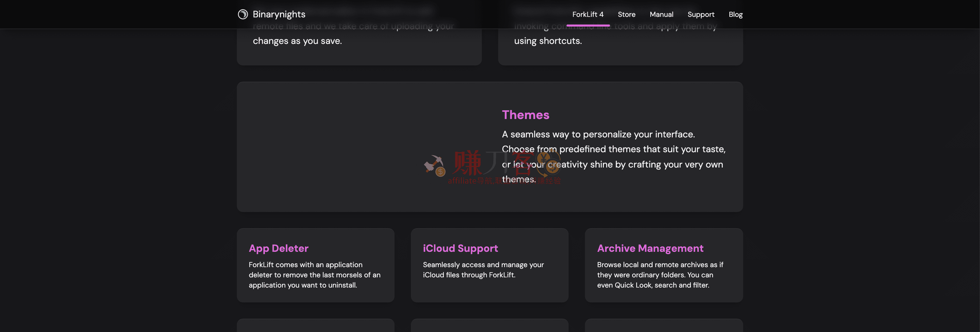Select the App Deleter card title

click(x=278, y=248)
